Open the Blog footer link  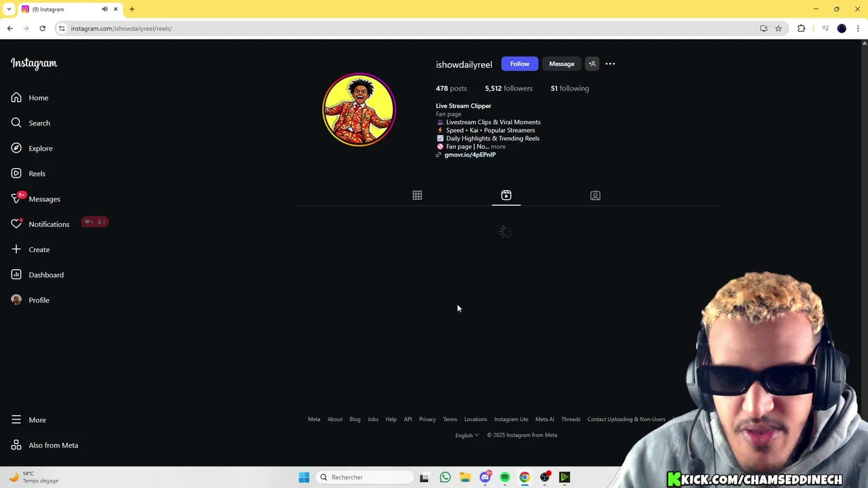[355, 419]
